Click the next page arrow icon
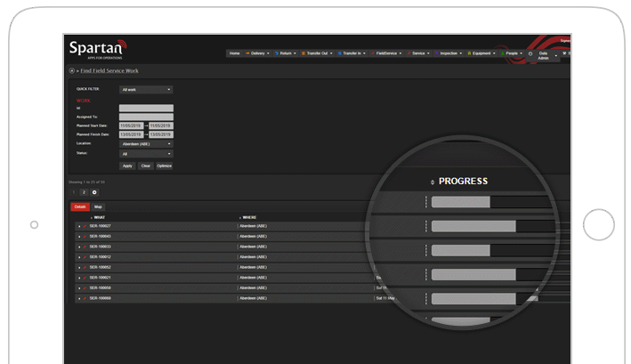The height and width of the screenshot is (364, 631). (94, 192)
